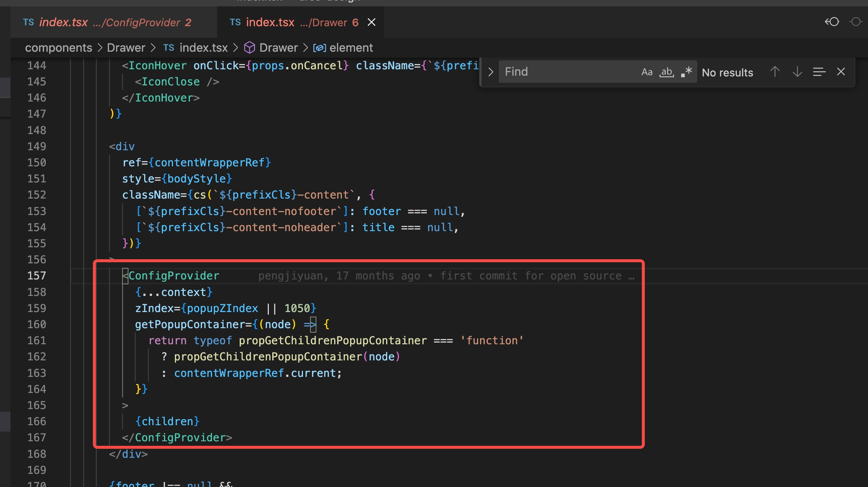The width and height of the screenshot is (868, 487).
Task: Click inside the Find input field
Action: coord(562,72)
